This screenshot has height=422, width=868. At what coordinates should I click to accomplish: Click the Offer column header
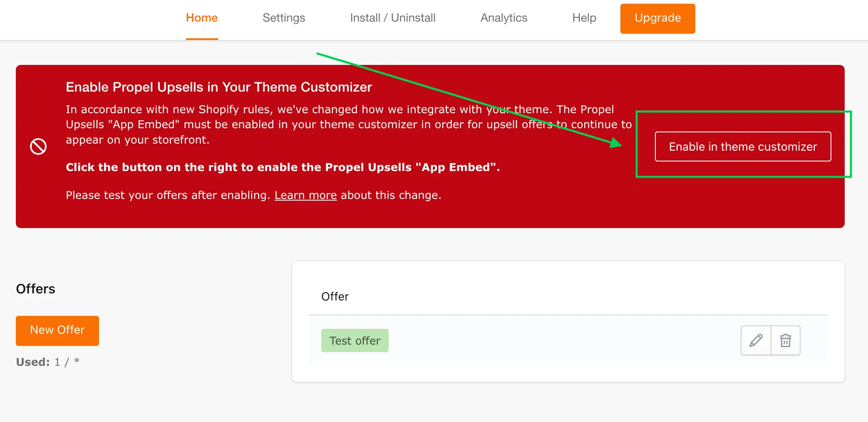pyautogui.click(x=335, y=296)
